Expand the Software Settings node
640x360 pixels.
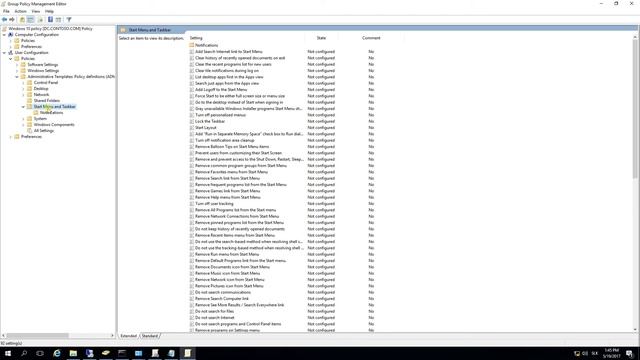tap(17, 64)
